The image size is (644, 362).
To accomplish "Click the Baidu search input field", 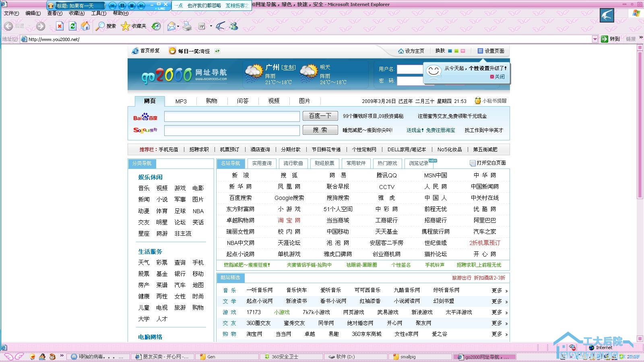I will tap(232, 116).
